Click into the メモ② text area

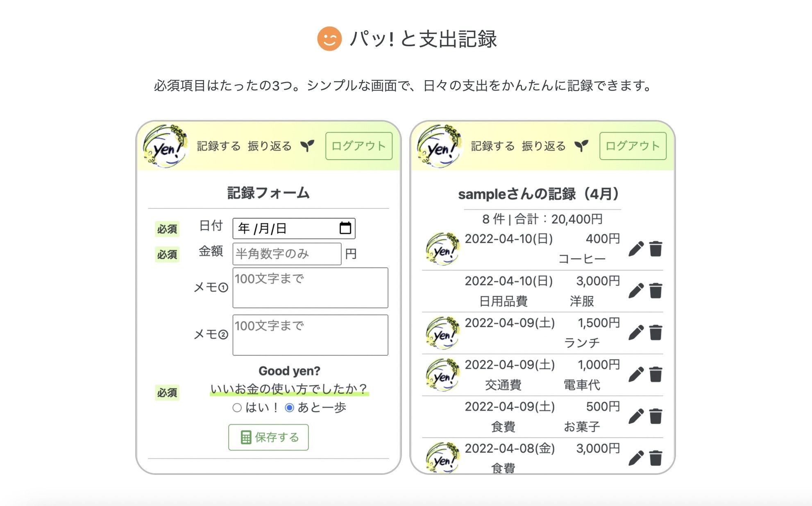click(x=310, y=335)
